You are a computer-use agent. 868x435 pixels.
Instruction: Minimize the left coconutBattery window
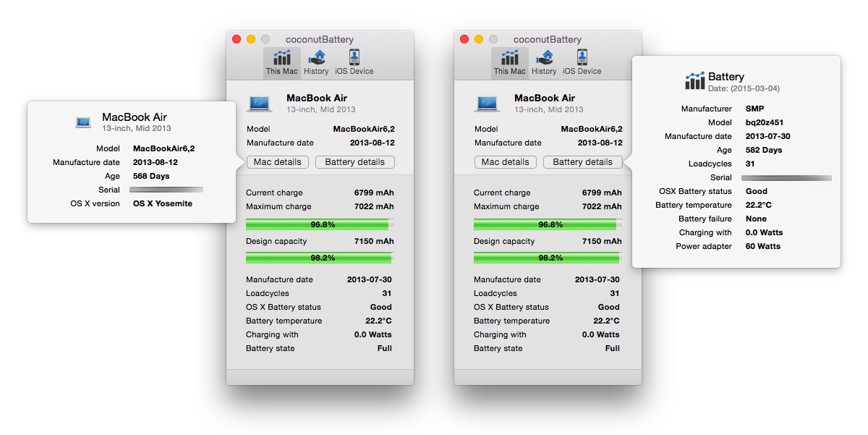coord(251,39)
